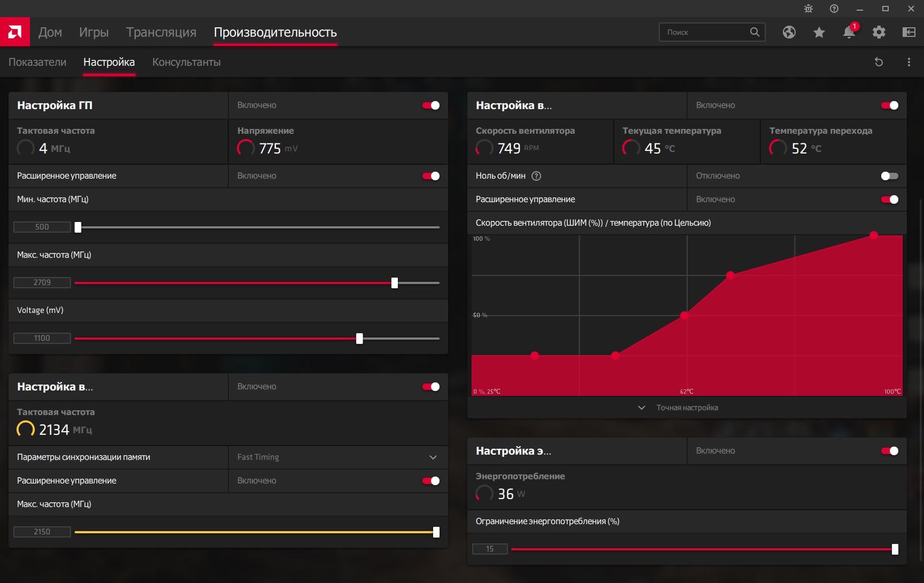
Task: Click the search magnifier icon
Action: [x=754, y=32]
